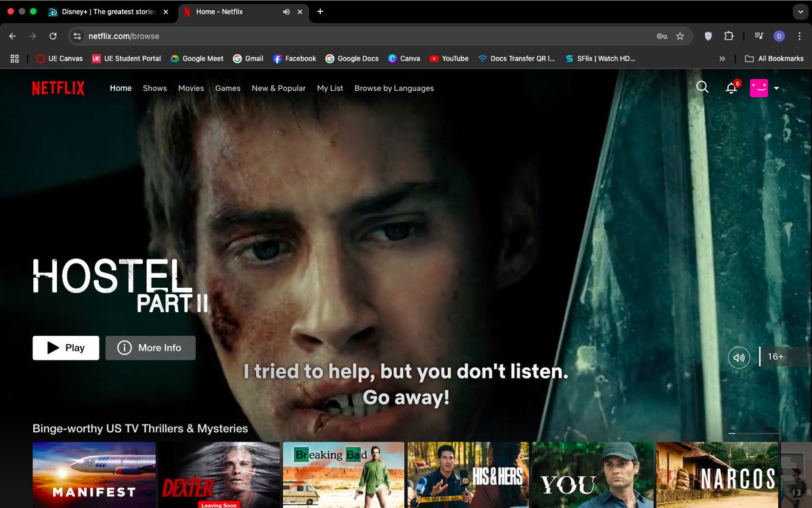Play Hostel Part II
Screen dimensions: 812x508
coord(66,348)
